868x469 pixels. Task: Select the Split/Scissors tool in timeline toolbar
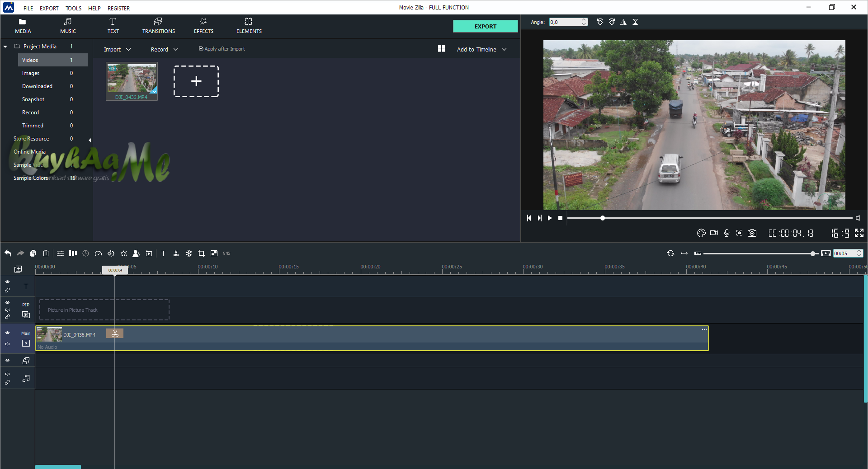point(176,253)
